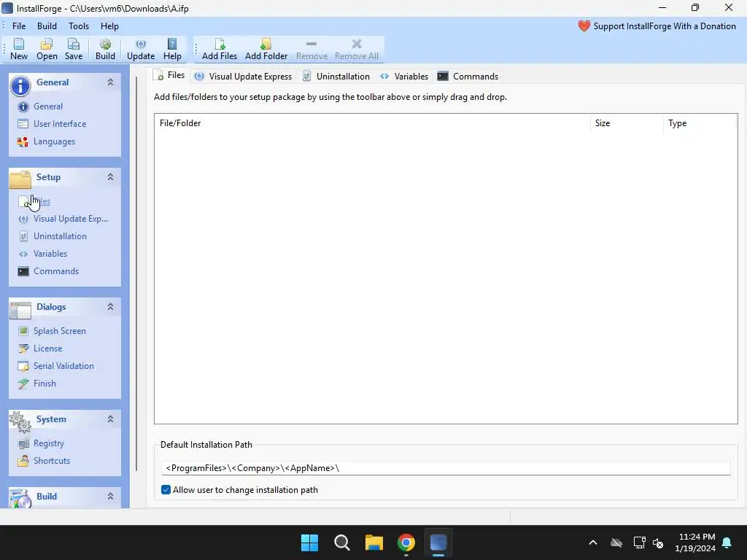The image size is (747, 560).
Task: Sort by the File/Folder column header
Action: click(372, 123)
